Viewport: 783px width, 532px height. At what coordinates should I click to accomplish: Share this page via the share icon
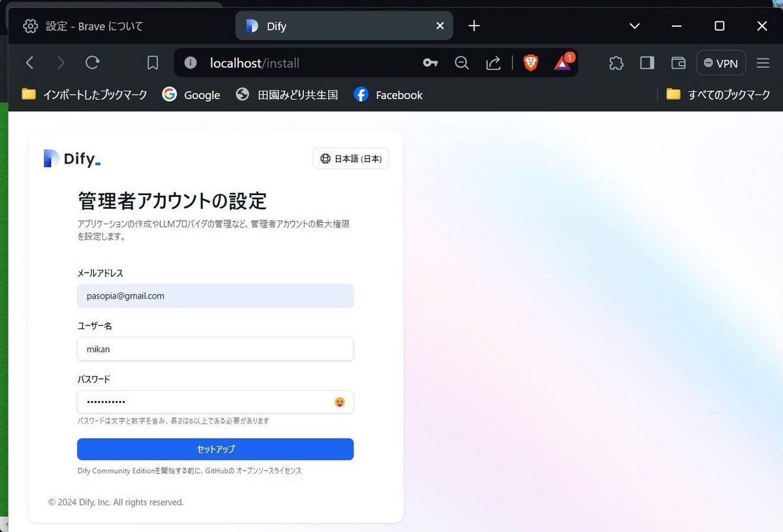click(493, 63)
